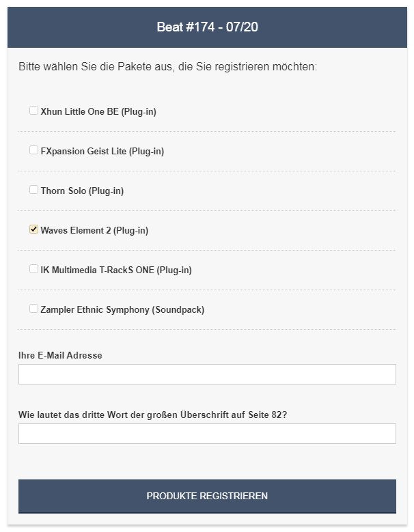
Task: Tick the Thorn Solo checkbox
Action: (x=33, y=190)
